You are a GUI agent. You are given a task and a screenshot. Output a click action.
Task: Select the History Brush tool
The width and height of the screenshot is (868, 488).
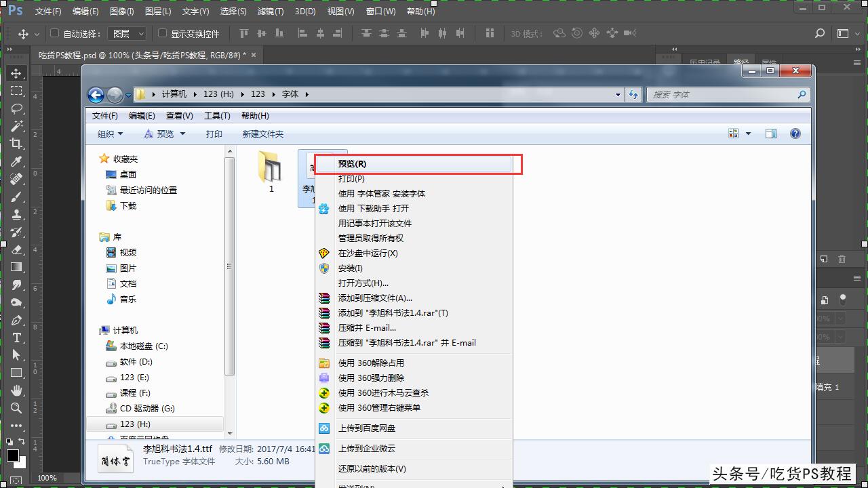point(16,232)
